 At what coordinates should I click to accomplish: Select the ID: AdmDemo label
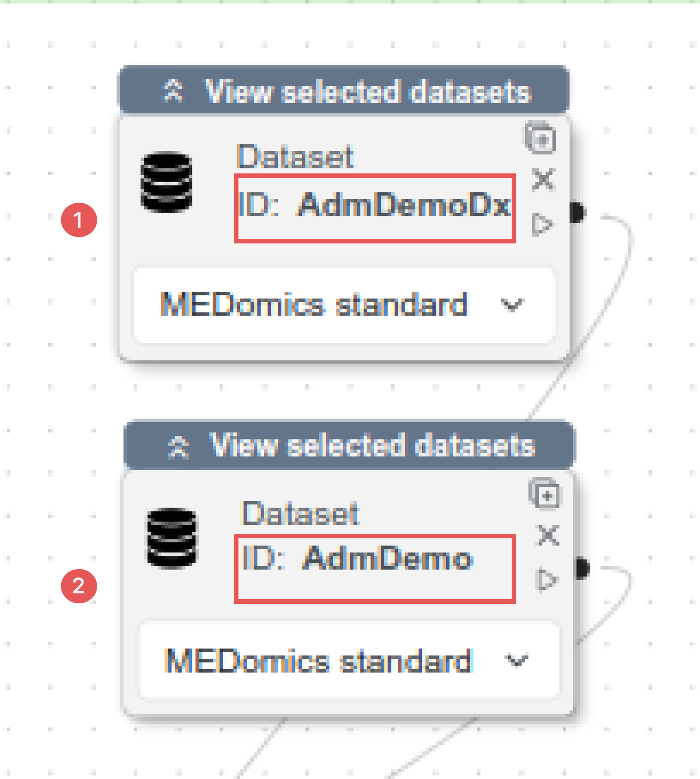pyautogui.click(x=358, y=559)
